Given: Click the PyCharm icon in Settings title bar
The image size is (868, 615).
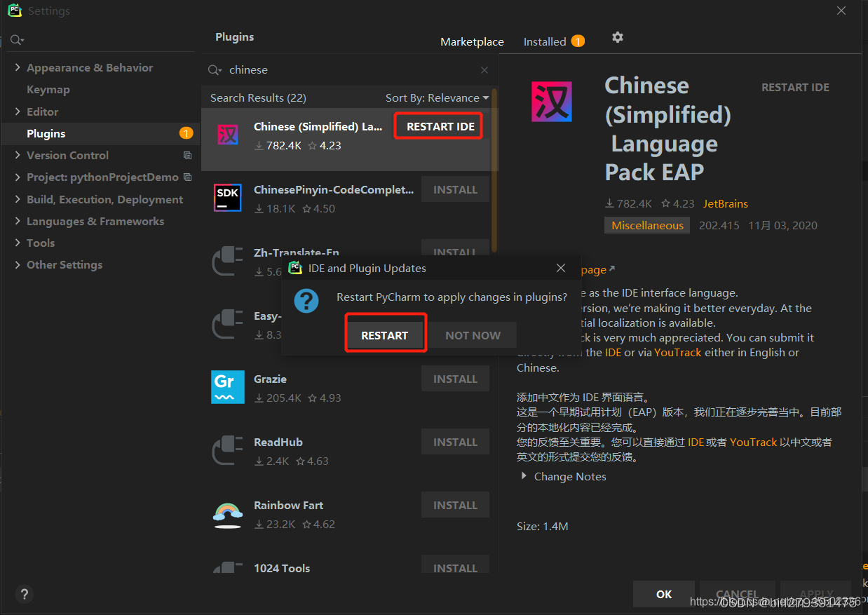Looking at the screenshot, I should click(15, 11).
